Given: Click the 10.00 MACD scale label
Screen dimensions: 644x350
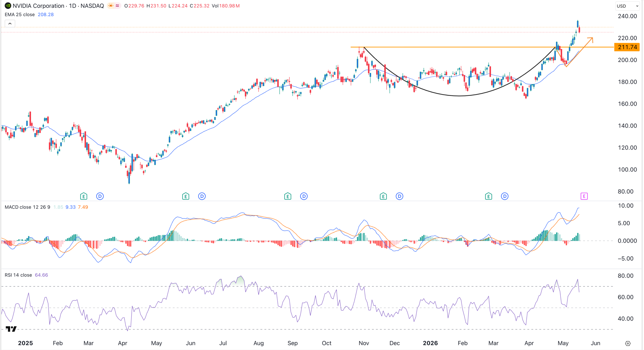Looking at the screenshot, I should [x=626, y=206].
